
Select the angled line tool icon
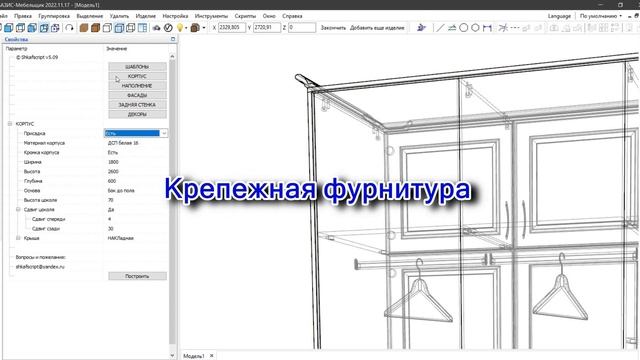452,28
